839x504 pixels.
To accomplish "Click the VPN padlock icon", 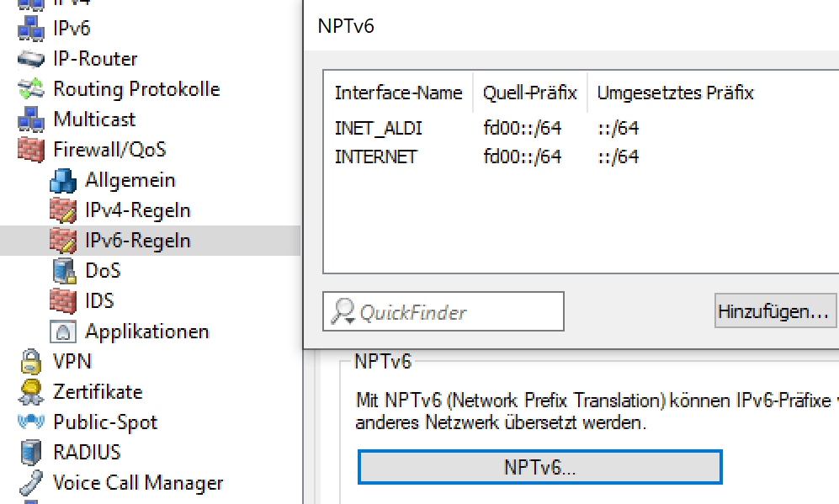I will (x=30, y=360).
